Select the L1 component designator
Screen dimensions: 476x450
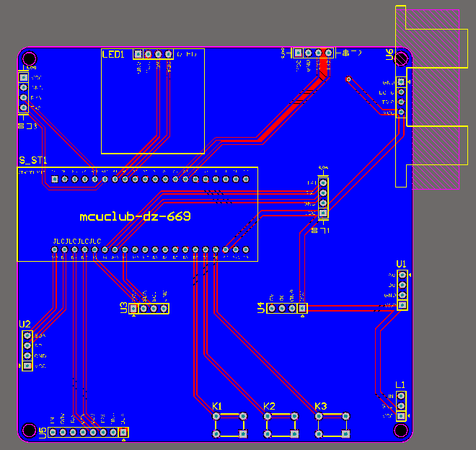[400, 385]
